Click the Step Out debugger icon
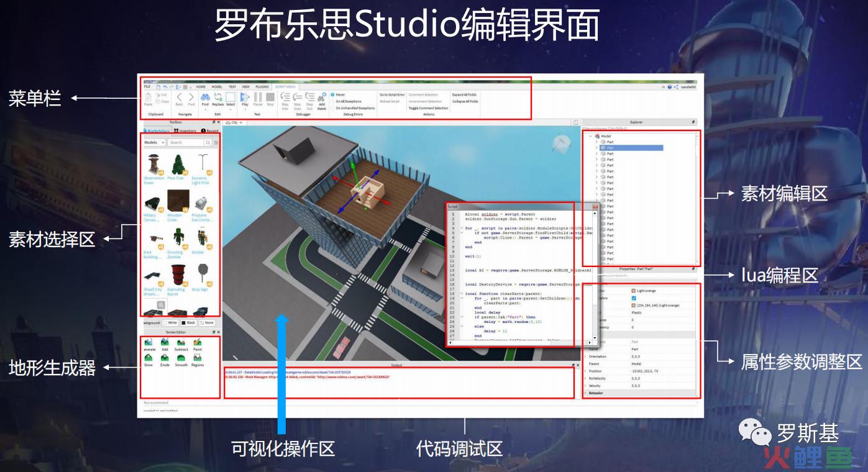 [309, 97]
